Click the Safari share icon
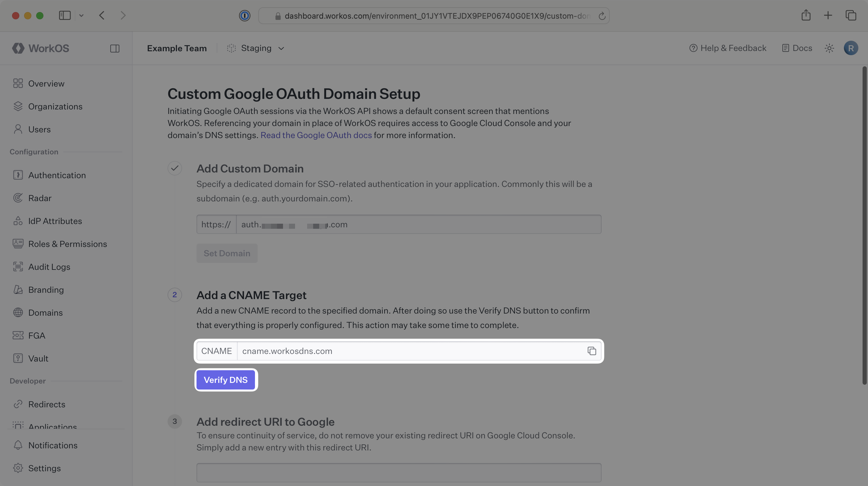Image resolution: width=868 pixels, height=486 pixels. pos(806,15)
